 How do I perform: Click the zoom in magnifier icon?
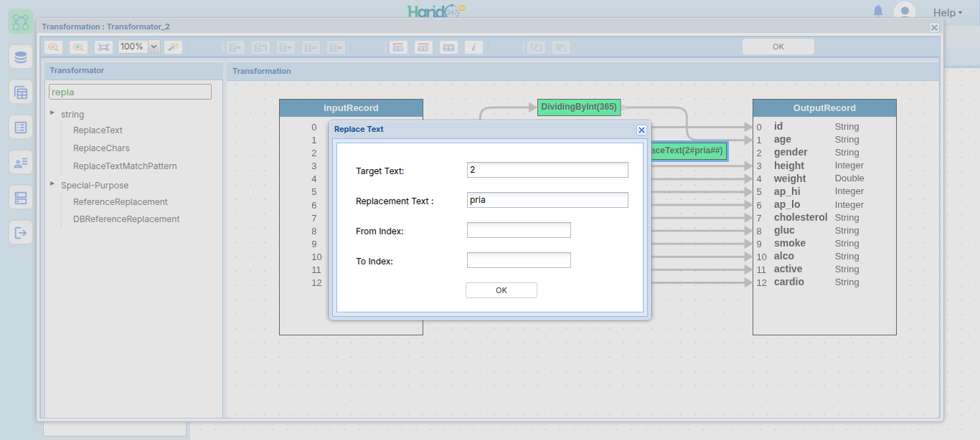click(78, 47)
